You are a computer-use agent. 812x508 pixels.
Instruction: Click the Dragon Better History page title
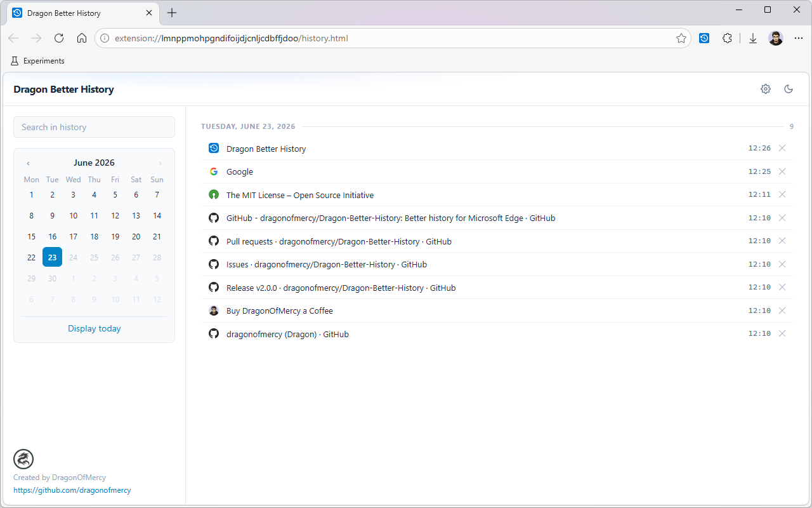pyautogui.click(x=63, y=90)
